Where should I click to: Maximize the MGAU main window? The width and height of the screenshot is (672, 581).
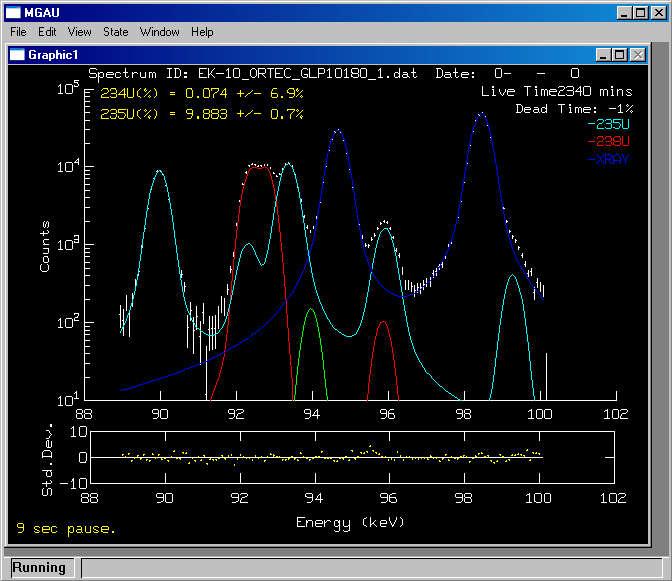click(641, 13)
